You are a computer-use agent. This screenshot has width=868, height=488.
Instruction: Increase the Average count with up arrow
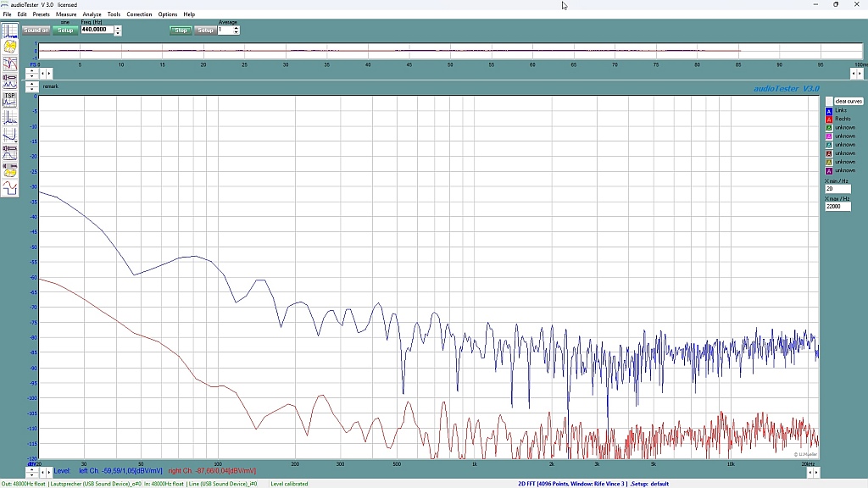(x=236, y=28)
